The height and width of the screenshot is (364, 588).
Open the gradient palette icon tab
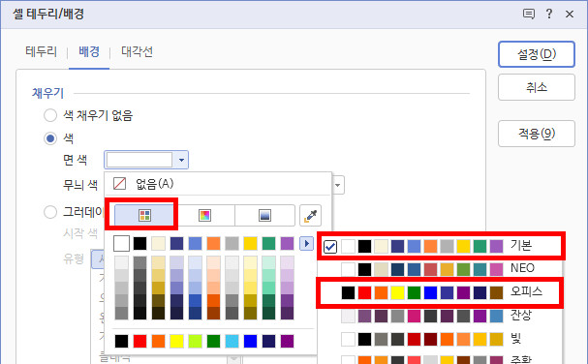(x=264, y=215)
